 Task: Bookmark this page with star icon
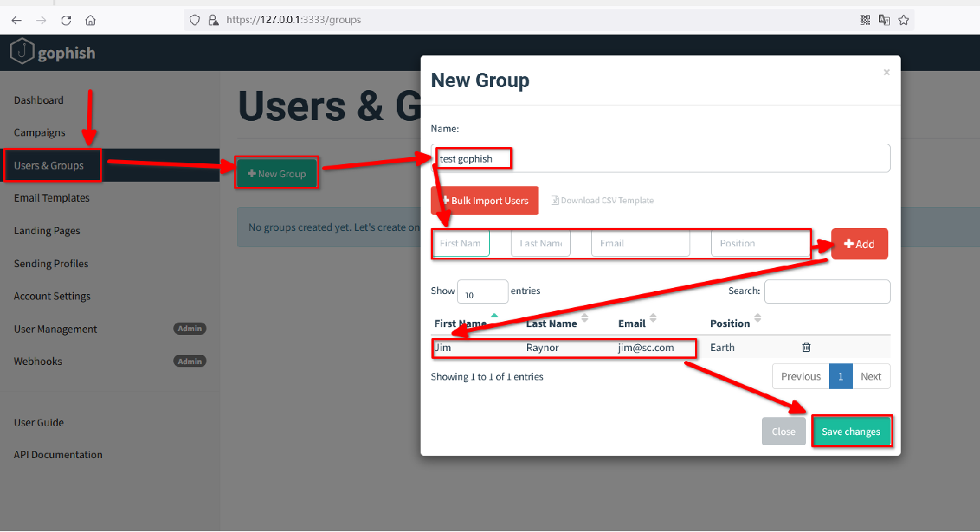(x=904, y=20)
